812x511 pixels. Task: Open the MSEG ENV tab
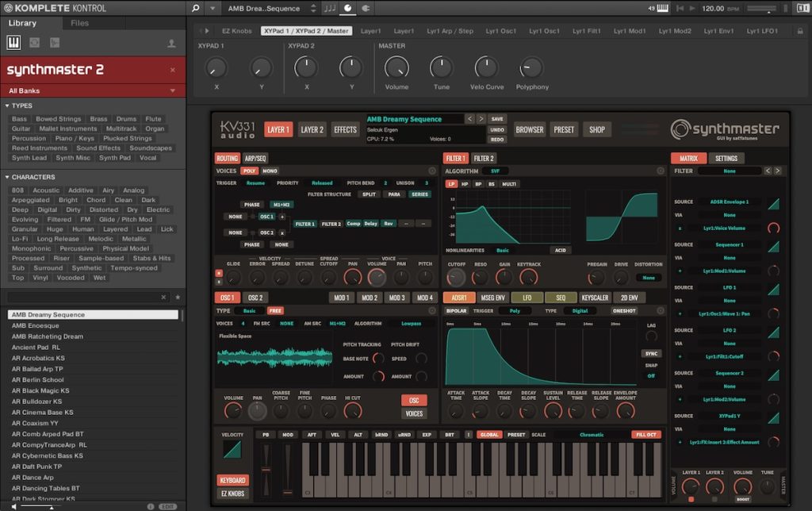tap(492, 298)
